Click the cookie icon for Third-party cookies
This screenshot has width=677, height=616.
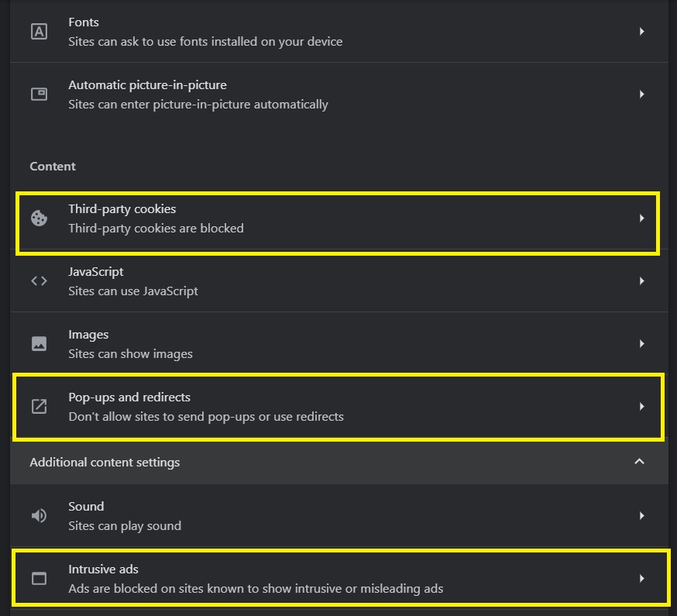39,219
